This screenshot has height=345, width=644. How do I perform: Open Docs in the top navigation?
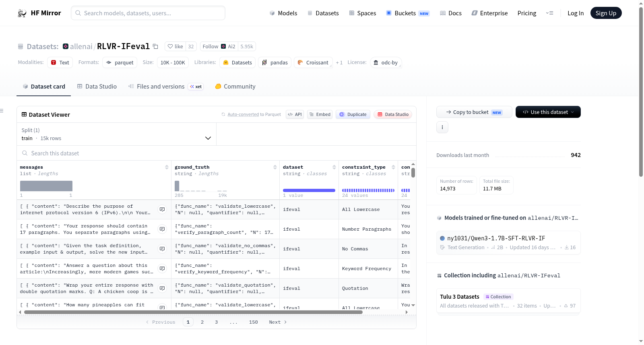[x=451, y=13]
